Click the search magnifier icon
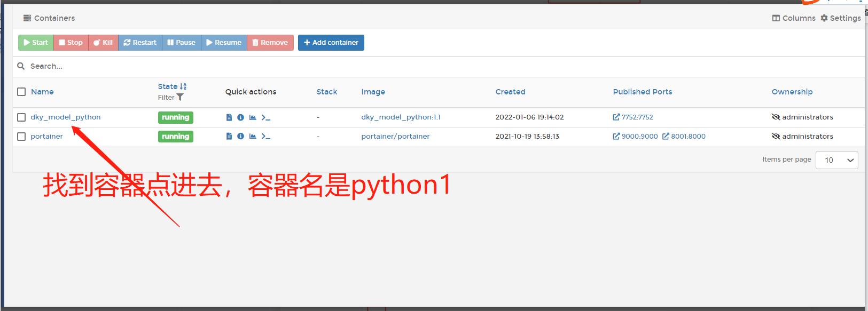Image resolution: width=868 pixels, height=311 pixels. 21,66
